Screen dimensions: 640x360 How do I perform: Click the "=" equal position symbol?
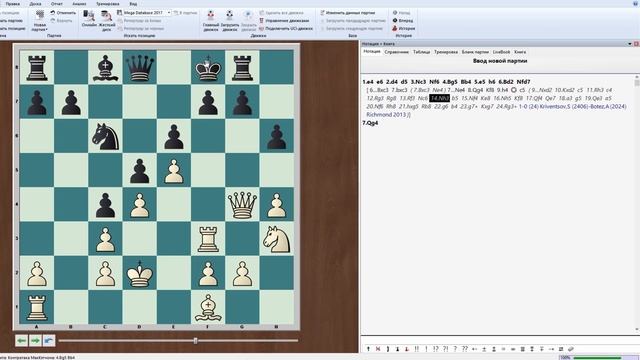503,349
